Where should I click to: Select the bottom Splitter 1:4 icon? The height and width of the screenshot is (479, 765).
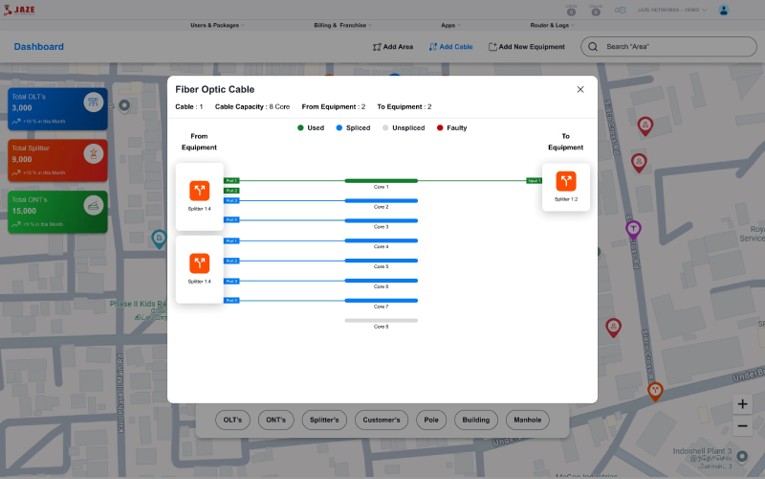point(199,263)
